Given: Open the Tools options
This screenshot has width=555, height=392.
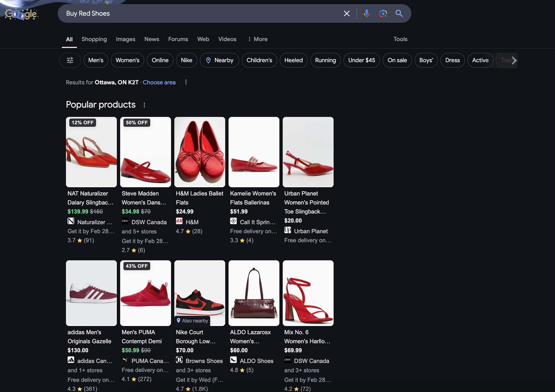Looking at the screenshot, I should point(400,39).
